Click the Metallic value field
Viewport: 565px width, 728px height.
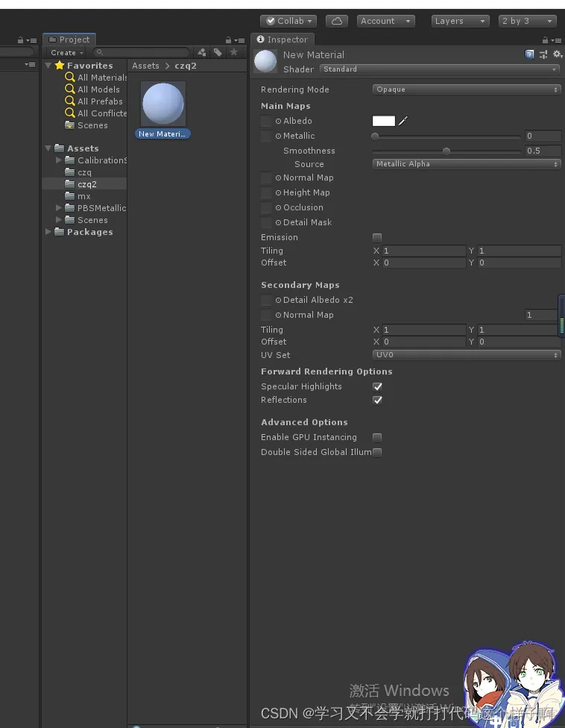543,136
